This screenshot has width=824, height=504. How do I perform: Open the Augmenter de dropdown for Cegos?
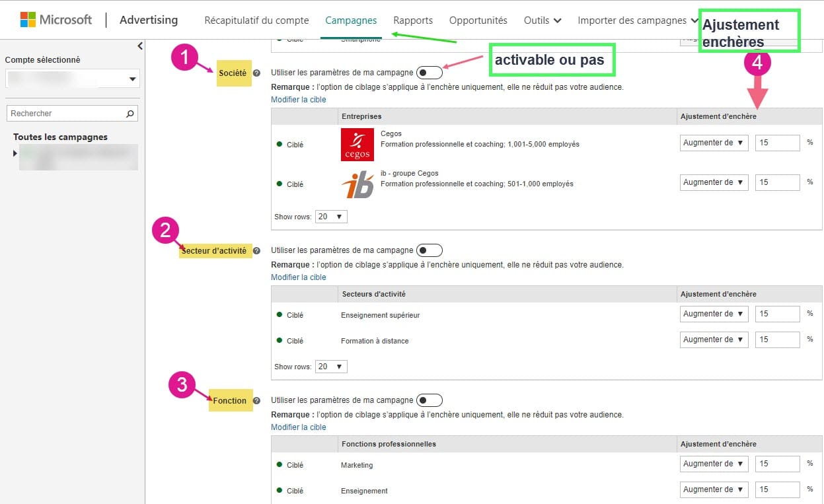point(713,143)
